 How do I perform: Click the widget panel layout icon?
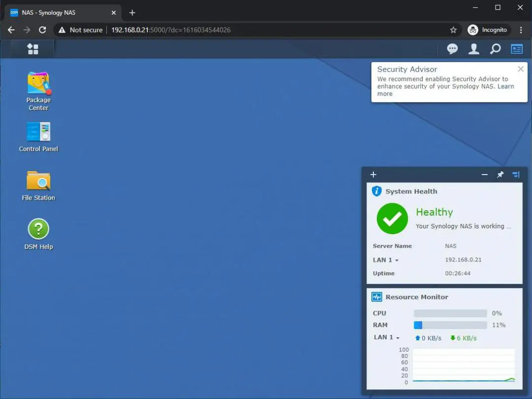click(516, 175)
